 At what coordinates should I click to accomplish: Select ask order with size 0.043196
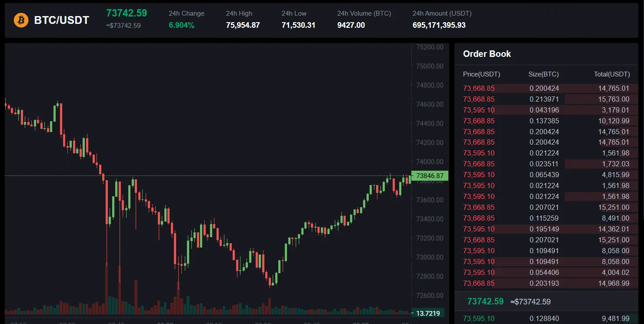[x=546, y=110]
